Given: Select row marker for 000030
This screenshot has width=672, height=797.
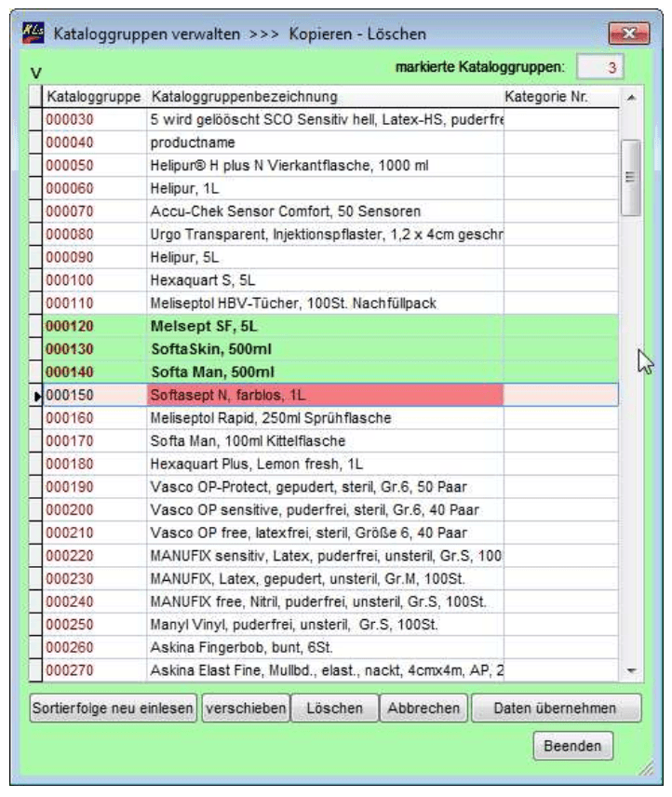Looking at the screenshot, I should (35, 120).
